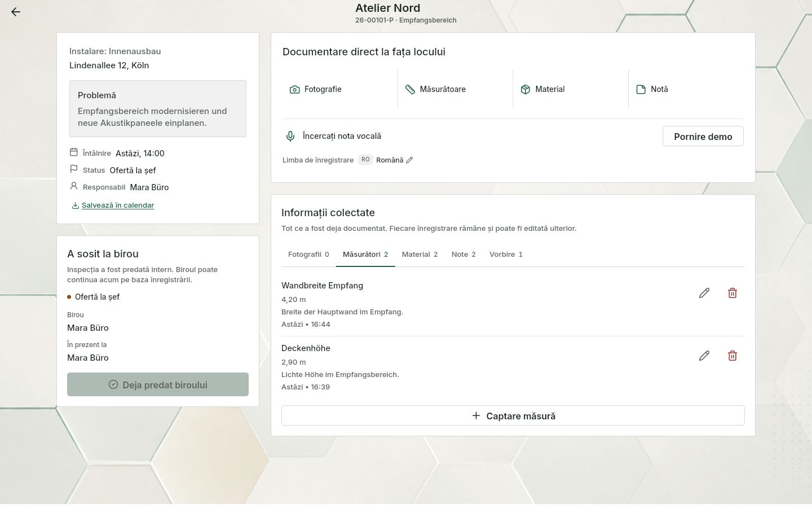Click the Informații colectate heading
812x508 pixels.
point(328,213)
